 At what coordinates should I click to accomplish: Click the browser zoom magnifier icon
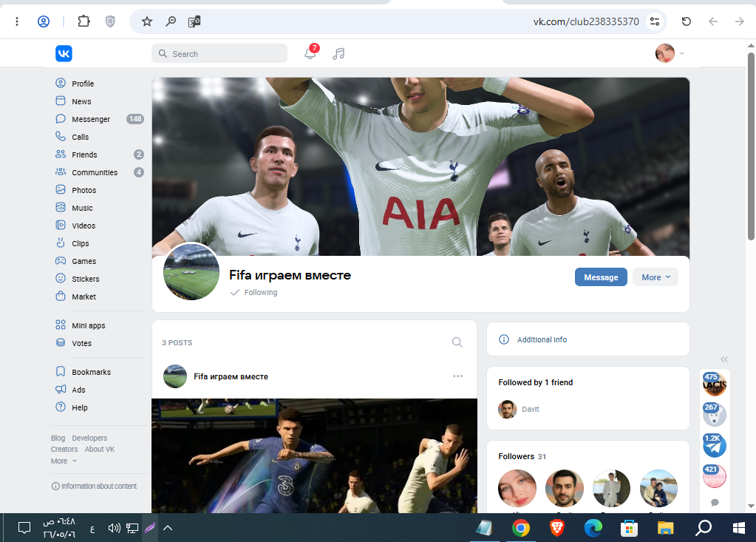point(171,21)
